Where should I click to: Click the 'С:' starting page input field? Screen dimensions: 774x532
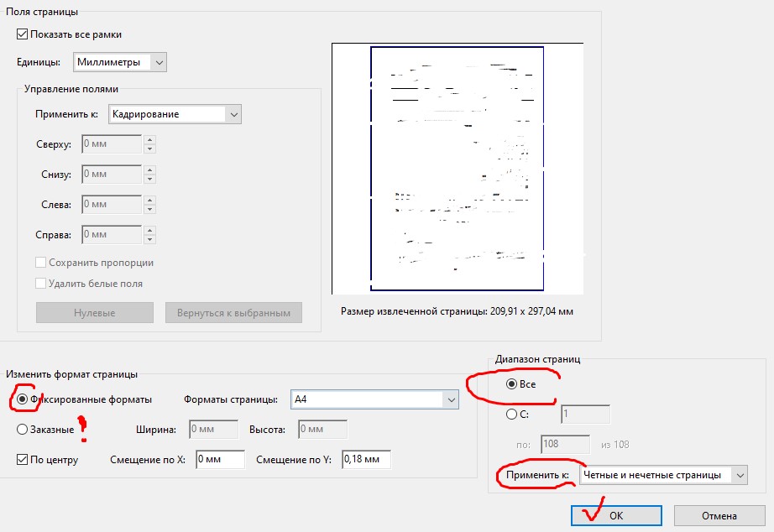(585, 415)
